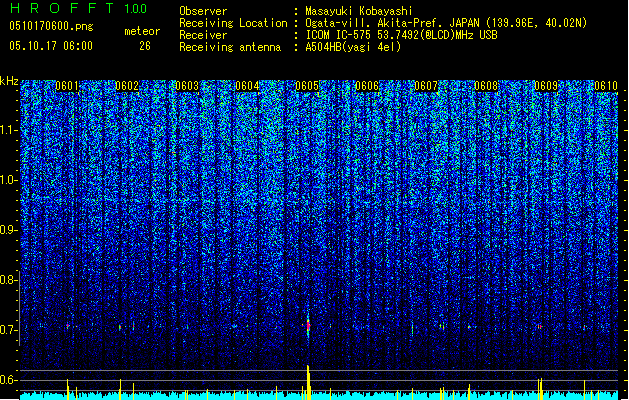Click the tallest yellow spike in the bottom graph

tap(308, 382)
